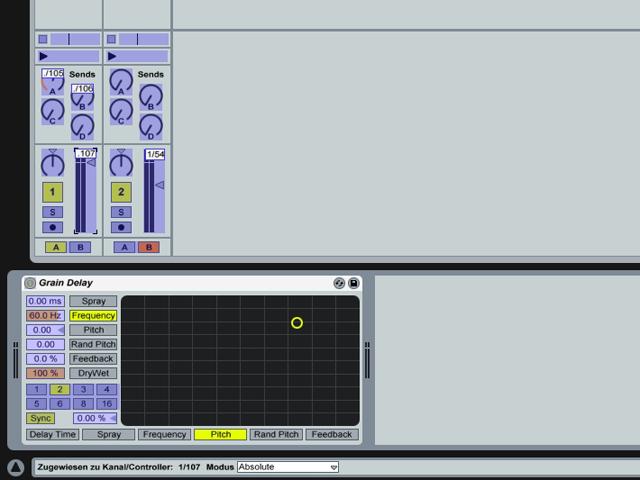Click track 1 clip stop square
This screenshot has width=640, height=480.
click(43, 39)
